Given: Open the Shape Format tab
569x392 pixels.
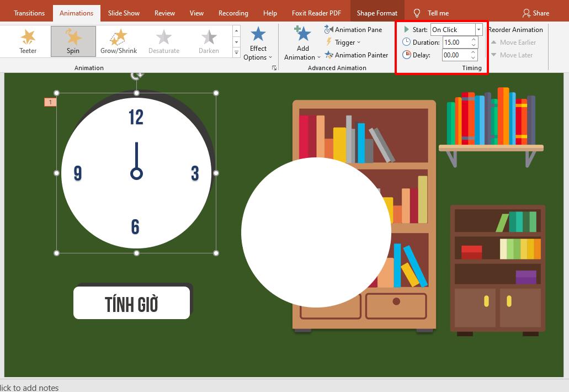Looking at the screenshot, I should tap(377, 12).
